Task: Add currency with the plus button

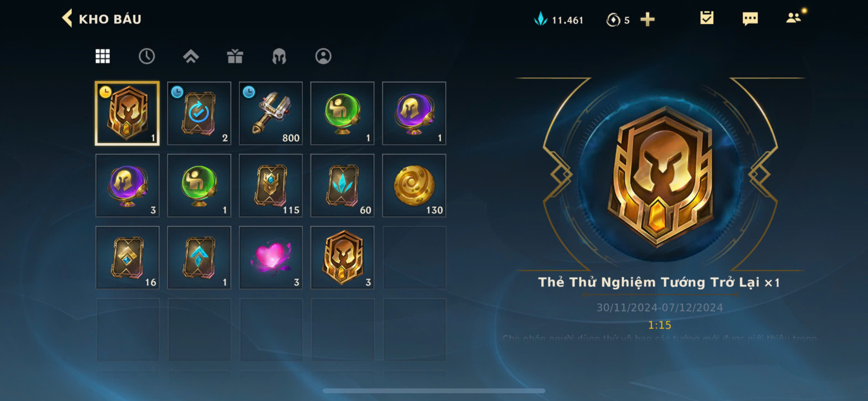Action: point(647,20)
